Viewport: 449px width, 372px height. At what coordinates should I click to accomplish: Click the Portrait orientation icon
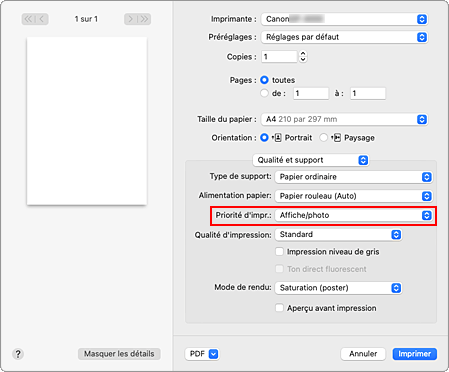click(x=277, y=138)
